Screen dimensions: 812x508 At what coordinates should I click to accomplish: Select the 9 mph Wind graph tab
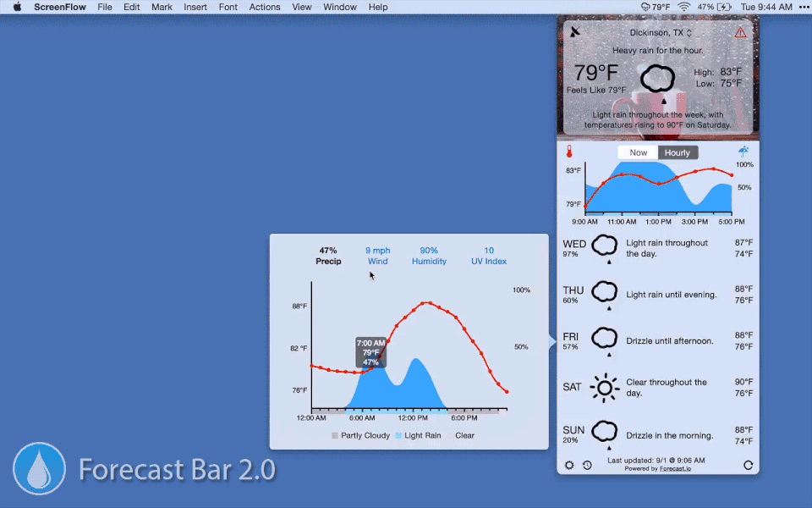[x=377, y=256]
